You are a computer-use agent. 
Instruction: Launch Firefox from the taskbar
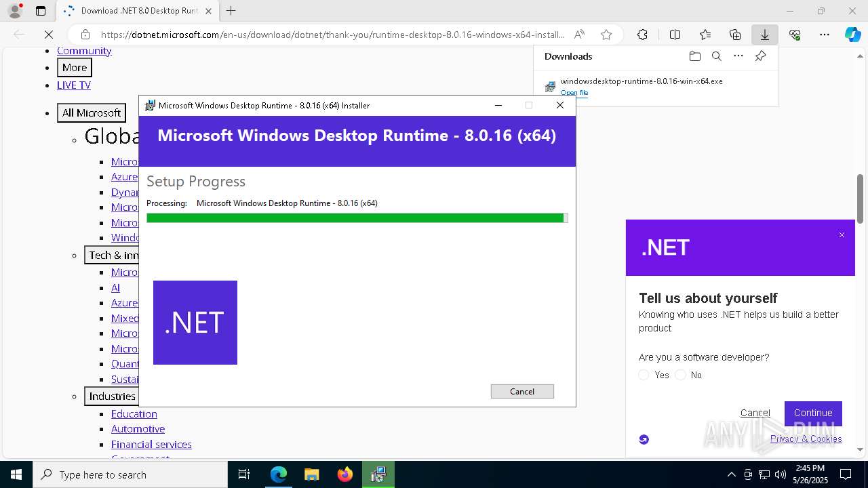pos(344,474)
